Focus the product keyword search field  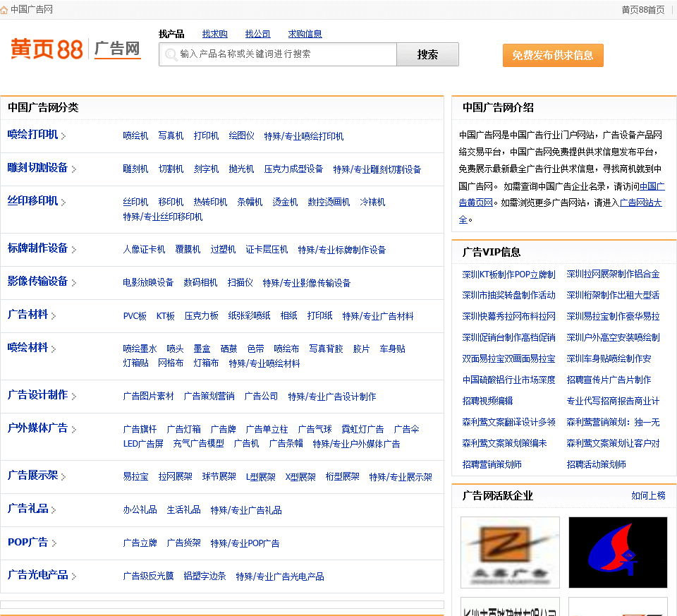tap(278, 54)
